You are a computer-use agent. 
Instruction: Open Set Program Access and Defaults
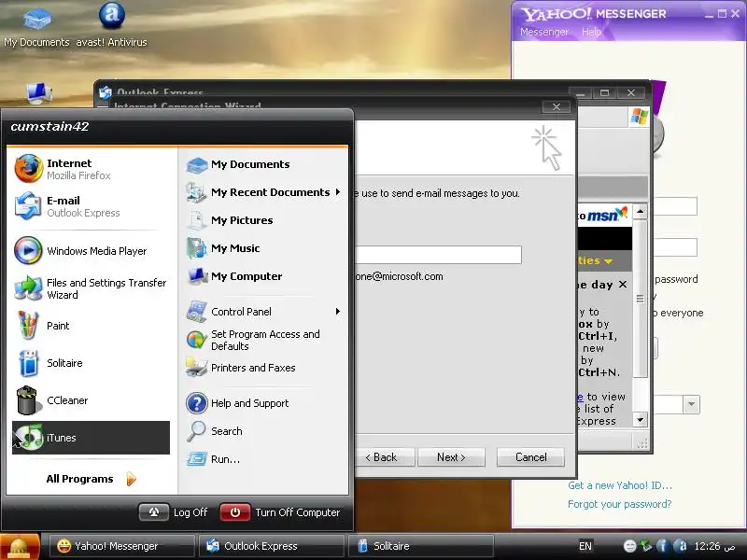[x=263, y=340]
